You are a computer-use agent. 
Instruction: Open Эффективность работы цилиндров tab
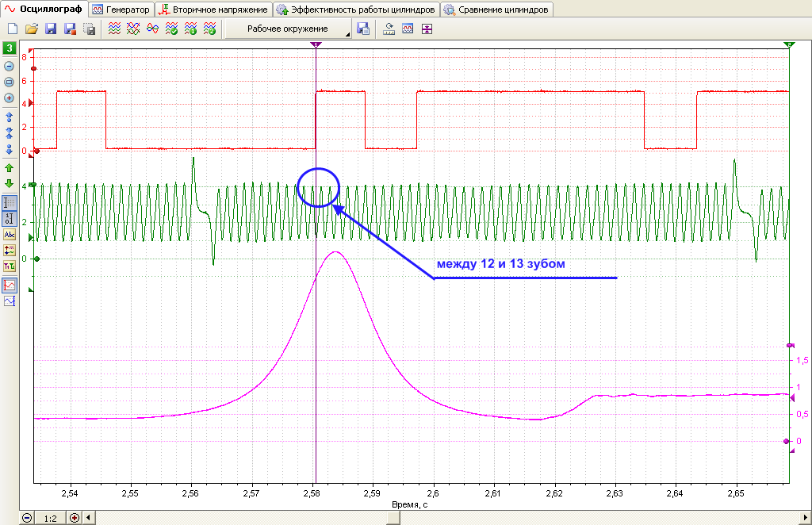pyautogui.click(x=356, y=10)
